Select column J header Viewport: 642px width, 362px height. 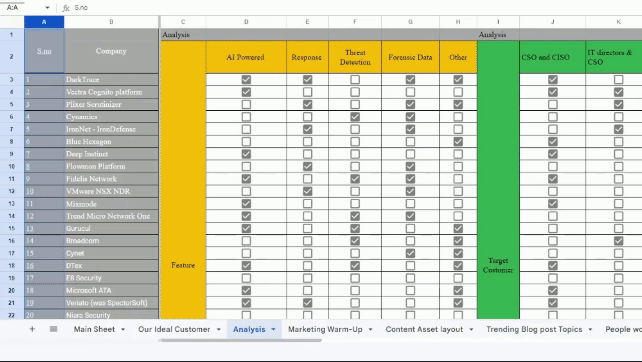(x=553, y=22)
